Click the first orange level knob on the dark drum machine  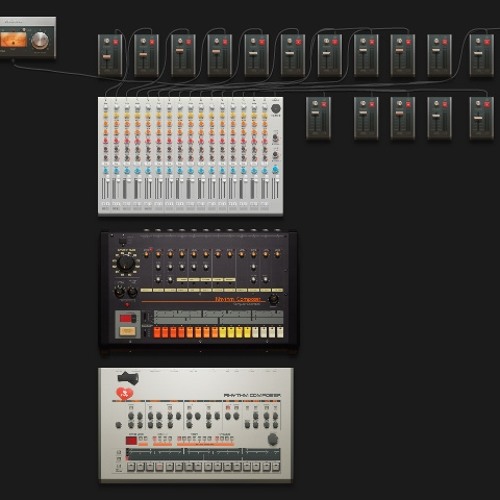point(146,254)
